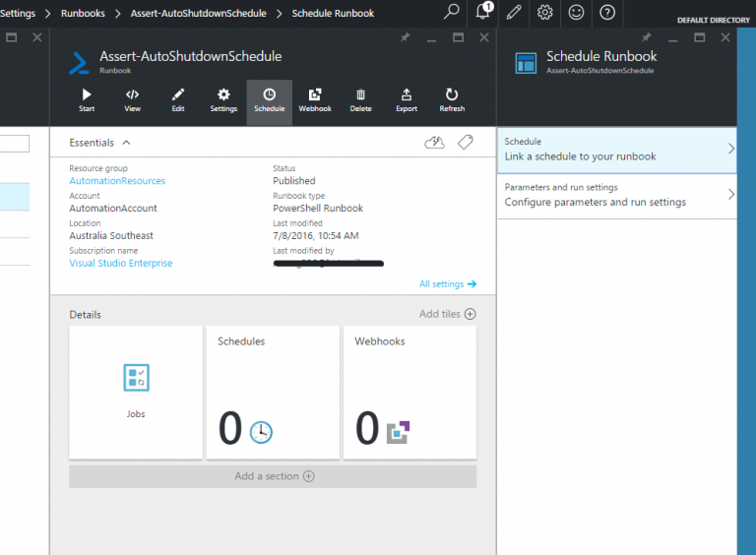Open the View code icon

point(132,100)
